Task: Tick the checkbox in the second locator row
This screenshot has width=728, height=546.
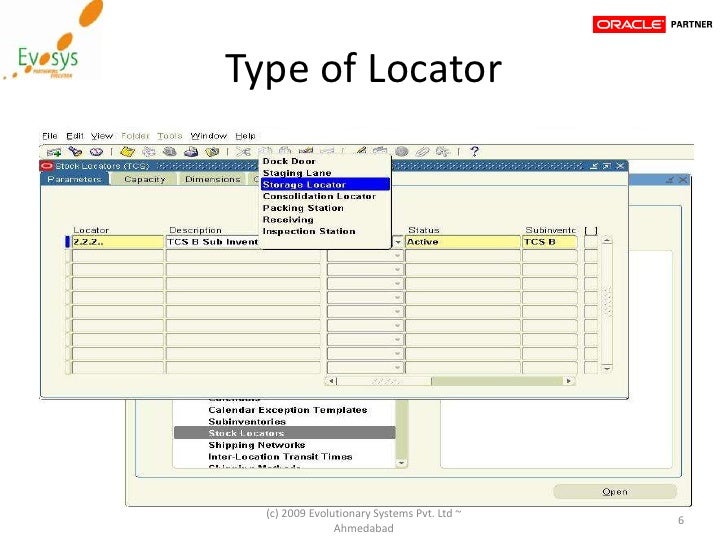Action: 591,256
